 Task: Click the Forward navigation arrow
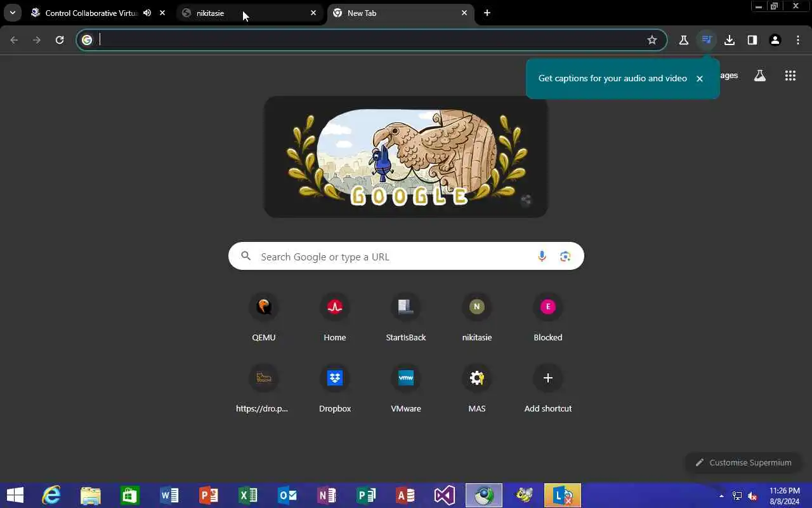(x=37, y=40)
